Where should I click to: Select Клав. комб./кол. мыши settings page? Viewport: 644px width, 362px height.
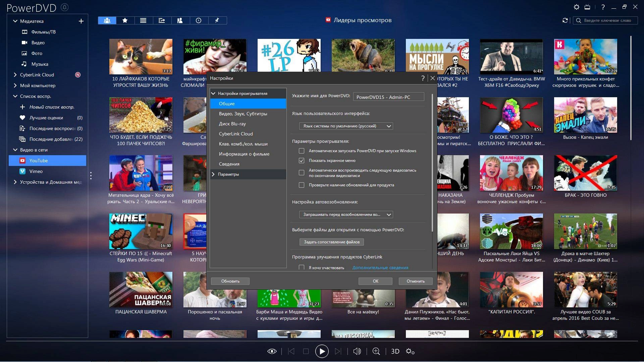(x=248, y=144)
